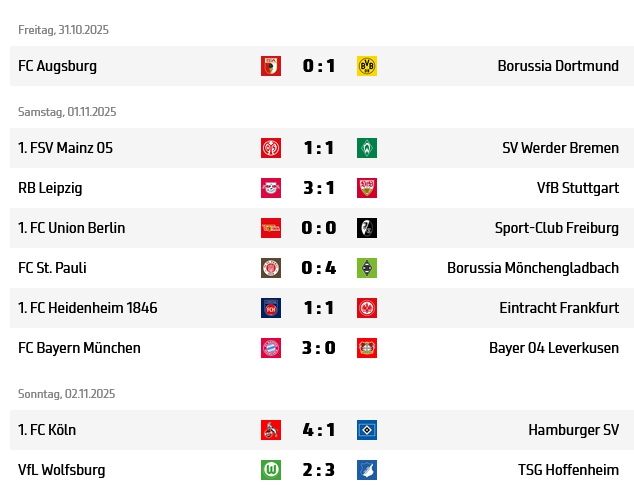The image size is (634, 503).
Task: Click the 2 : 3 Wolfsburg match score
Action: [x=319, y=470]
